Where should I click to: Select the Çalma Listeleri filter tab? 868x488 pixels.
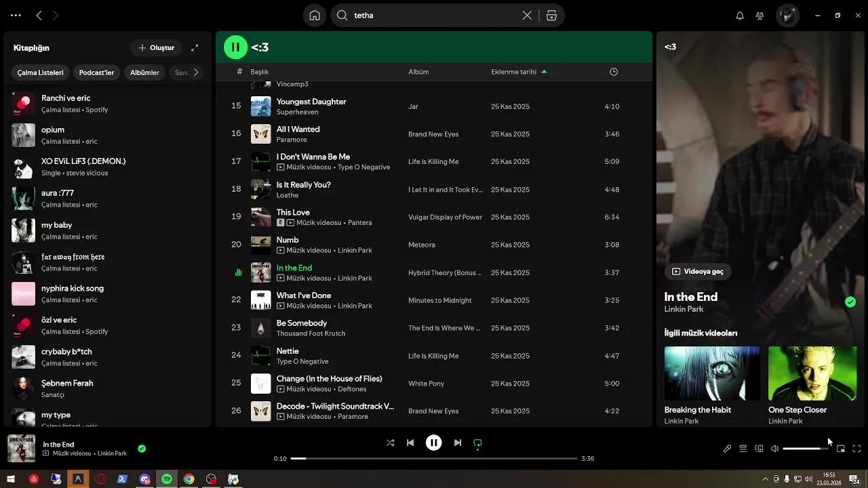(x=40, y=73)
